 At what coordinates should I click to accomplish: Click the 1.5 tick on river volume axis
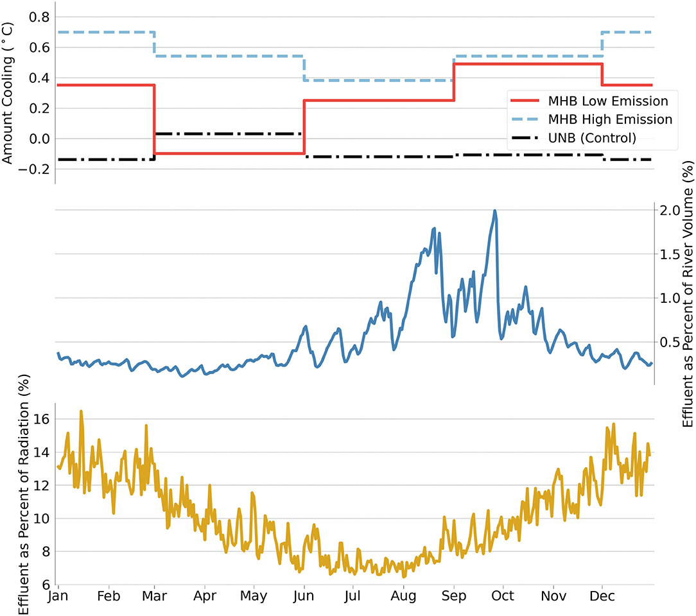click(670, 254)
